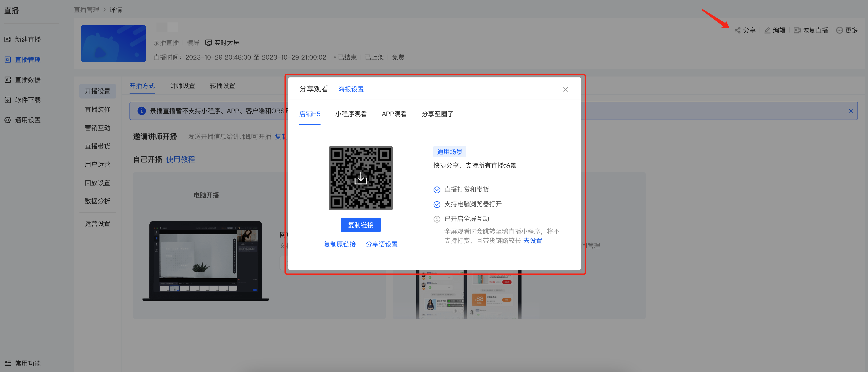Screen dimensions: 868x372
Task: Click the 直播管理 icon in sidebar
Action: pos(8,60)
